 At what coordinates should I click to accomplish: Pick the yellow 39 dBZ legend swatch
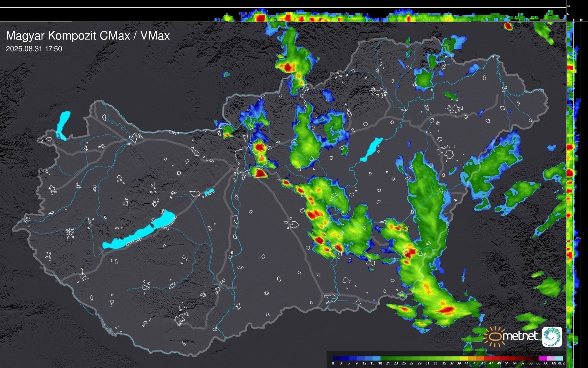point(463,358)
